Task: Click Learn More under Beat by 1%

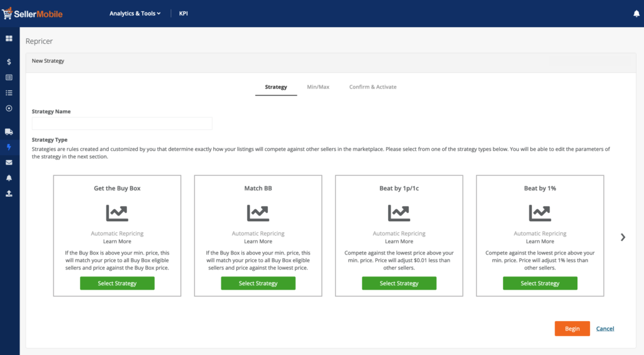Action: 540,241
